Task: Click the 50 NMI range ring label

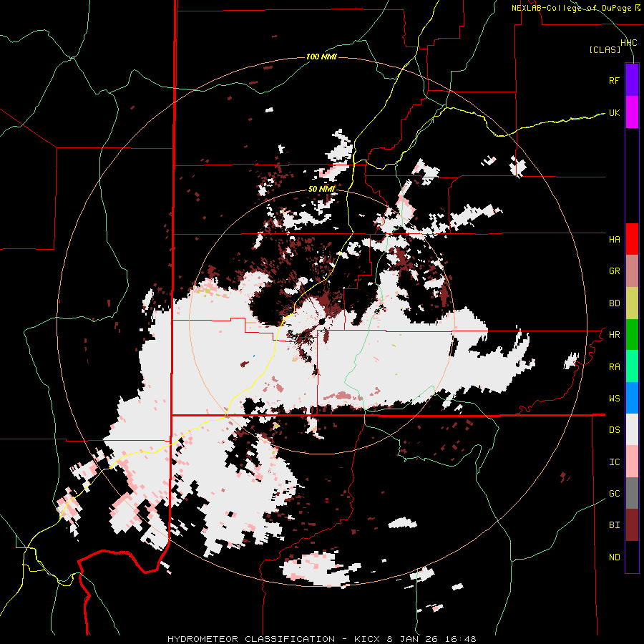Action: tap(321, 189)
